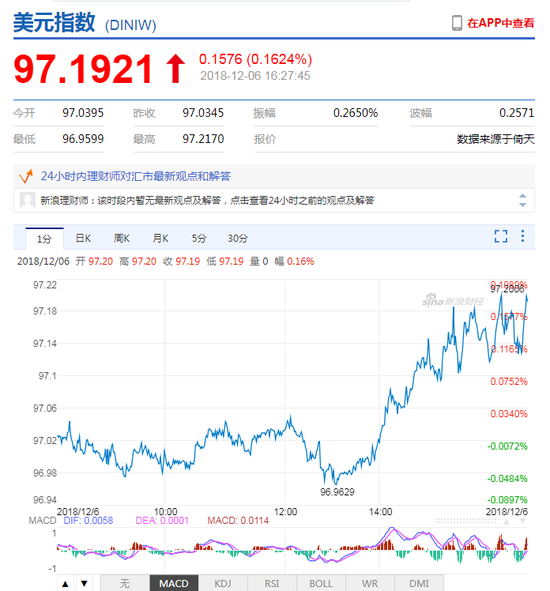The width and height of the screenshot is (550, 591).
Task: Click the 今开 value 97.0395
Action: pyautogui.click(x=83, y=113)
